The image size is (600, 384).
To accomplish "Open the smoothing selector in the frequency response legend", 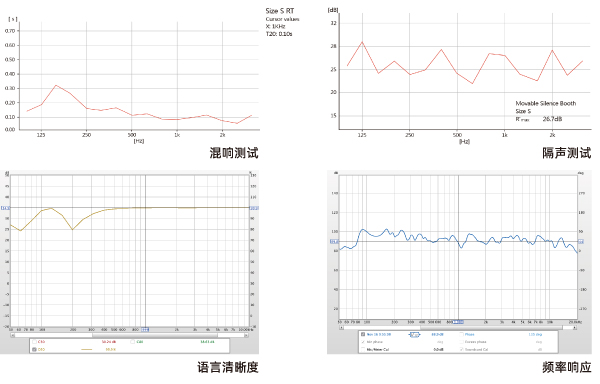I will [x=414, y=335].
